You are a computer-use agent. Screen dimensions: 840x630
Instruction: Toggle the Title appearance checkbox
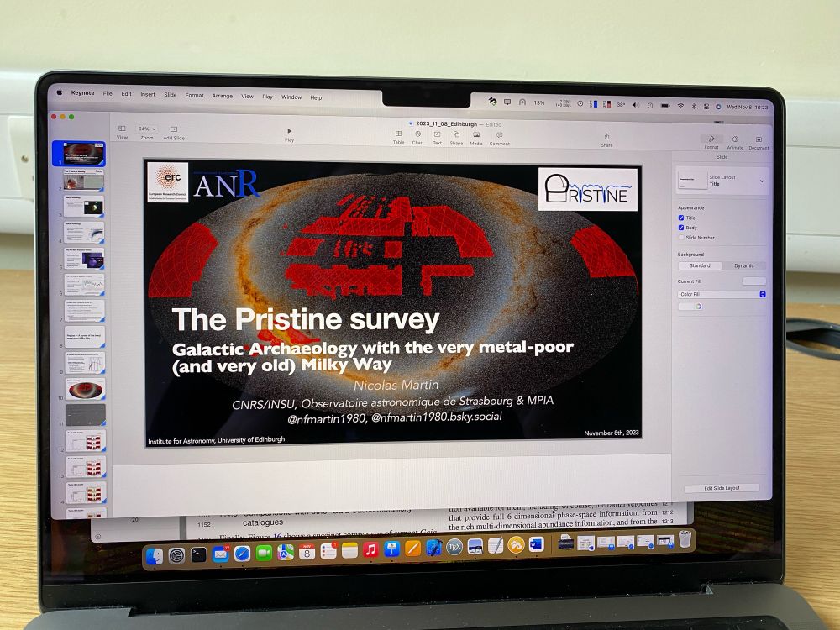tap(681, 218)
